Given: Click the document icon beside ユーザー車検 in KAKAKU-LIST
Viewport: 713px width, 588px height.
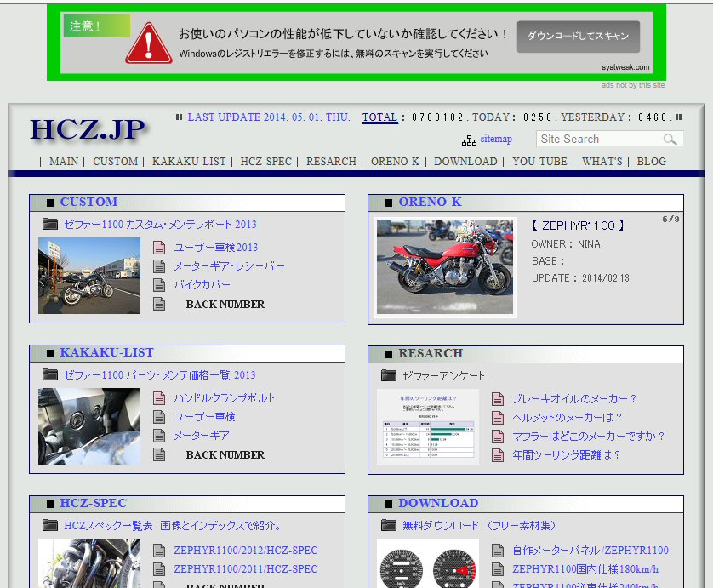Looking at the screenshot, I should [159, 417].
